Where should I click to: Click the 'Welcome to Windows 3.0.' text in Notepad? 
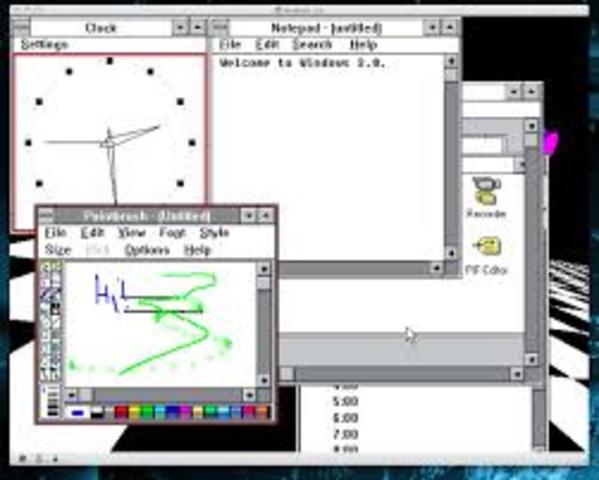(x=303, y=63)
